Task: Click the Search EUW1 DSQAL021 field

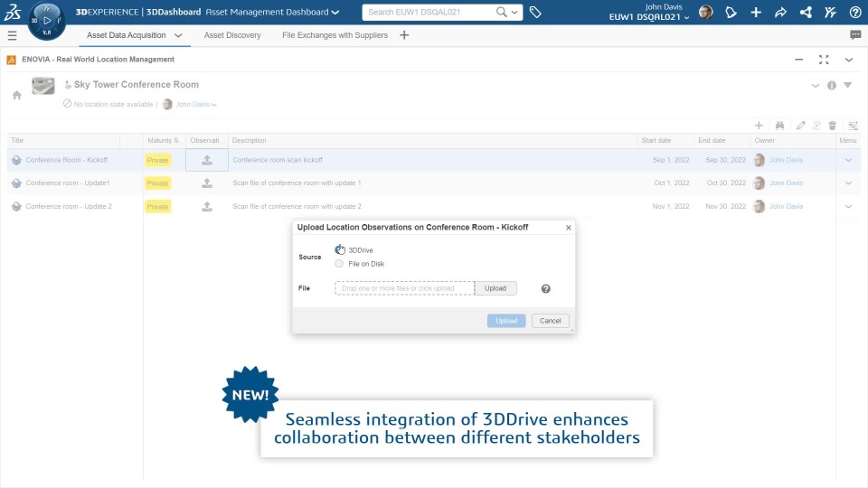Action: click(429, 12)
